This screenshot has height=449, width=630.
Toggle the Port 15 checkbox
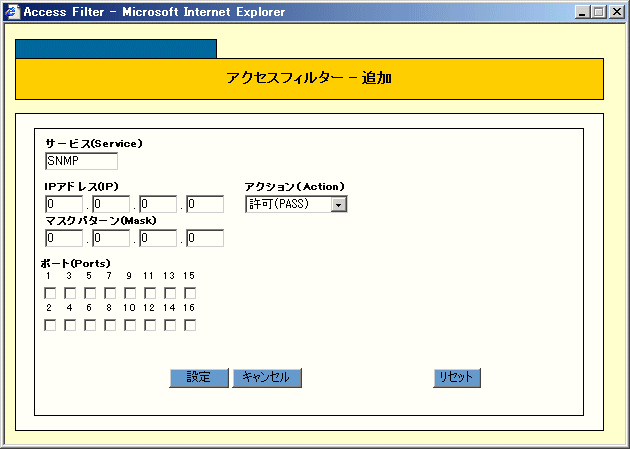190,293
